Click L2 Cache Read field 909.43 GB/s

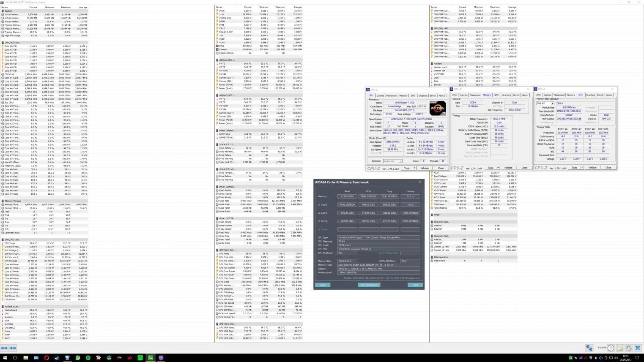[347, 213]
